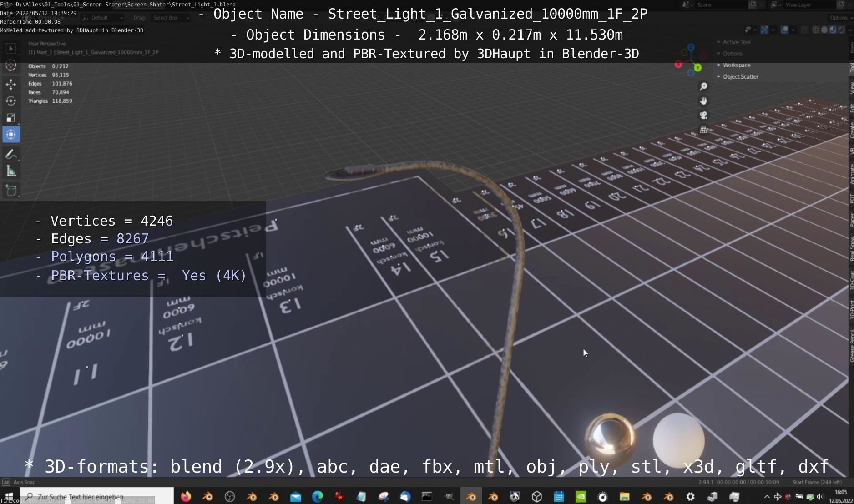
Task: Open NVIDIA app from the taskbar
Action: click(581, 497)
